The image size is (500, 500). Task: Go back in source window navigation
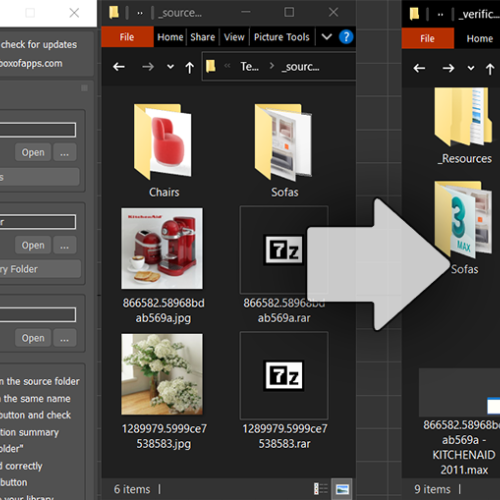tap(119, 67)
